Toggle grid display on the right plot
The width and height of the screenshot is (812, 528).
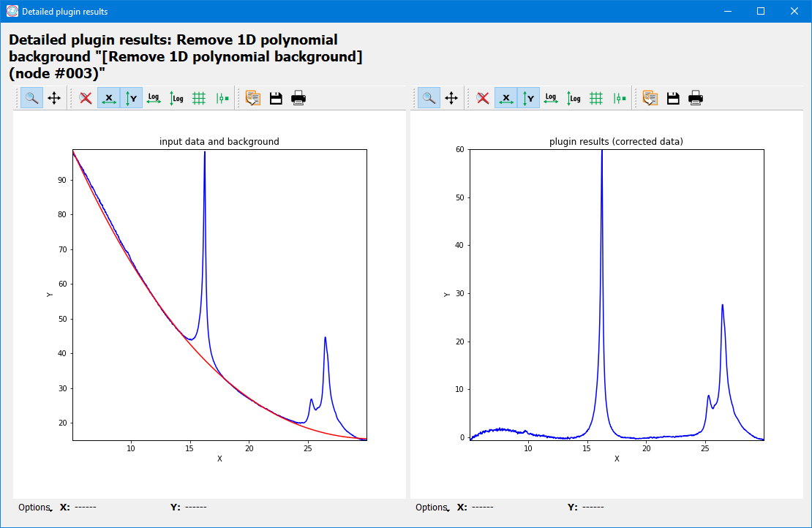click(x=596, y=98)
